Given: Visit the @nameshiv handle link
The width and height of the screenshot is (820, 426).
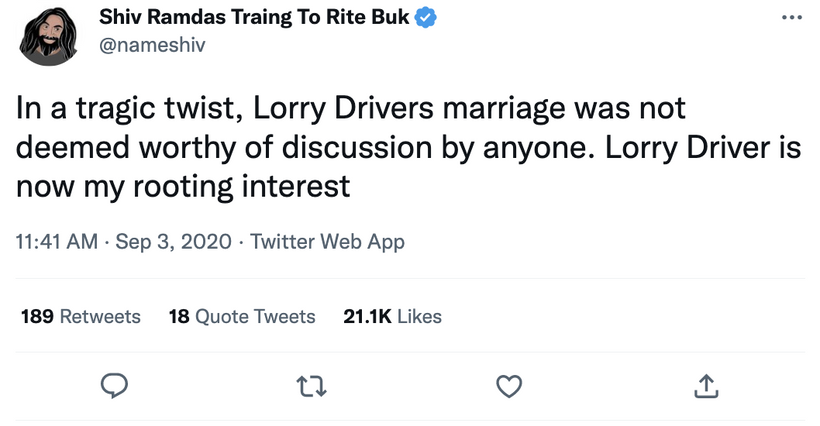Looking at the screenshot, I should pos(152,45).
